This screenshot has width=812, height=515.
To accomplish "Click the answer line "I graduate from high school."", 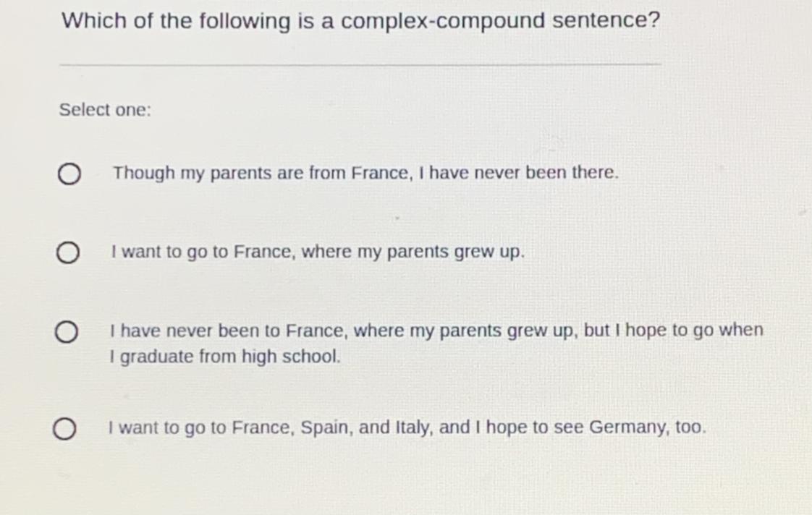I will [225, 357].
